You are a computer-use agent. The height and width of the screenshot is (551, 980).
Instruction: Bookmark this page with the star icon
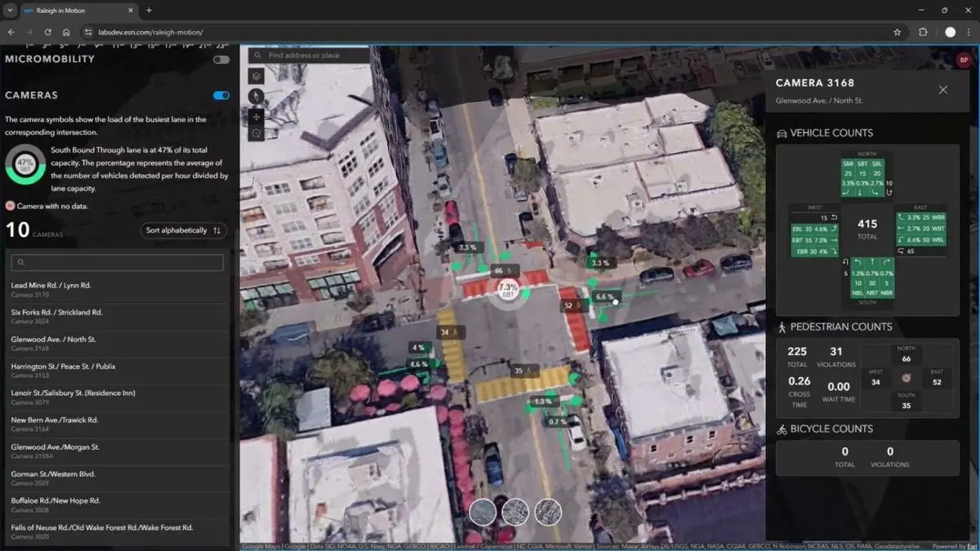tap(898, 32)
